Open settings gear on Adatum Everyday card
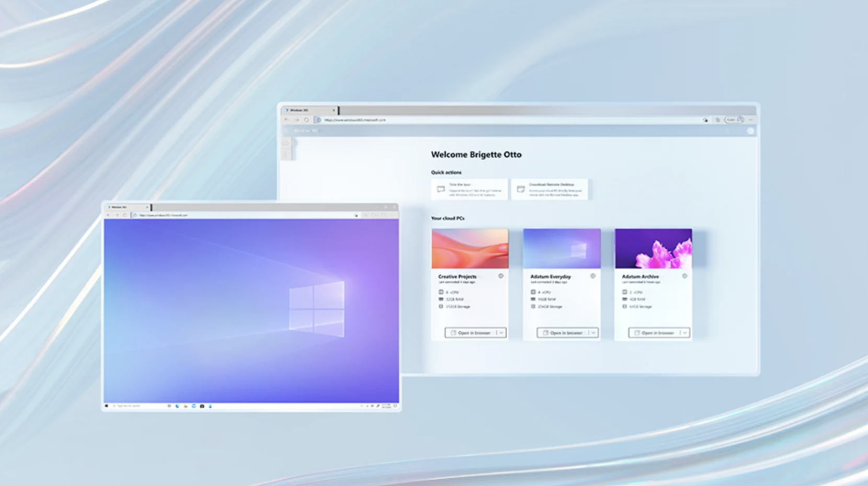The width and height of the screenshot is (868, 486). pyautogui.click(x=593, y=276)
